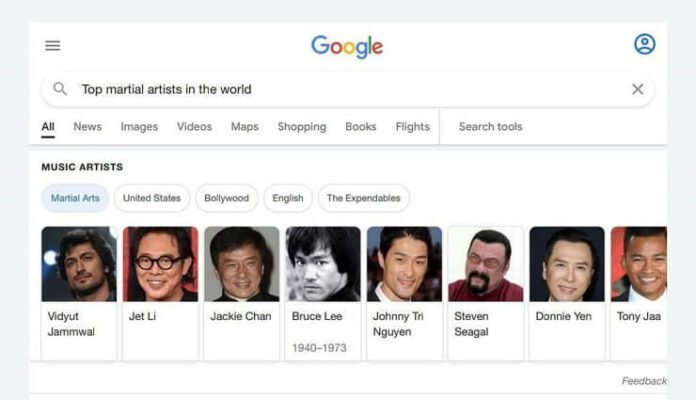Screen dimensions: 696x400
Task: Switch to the News tab
Action: pos(87,127)
